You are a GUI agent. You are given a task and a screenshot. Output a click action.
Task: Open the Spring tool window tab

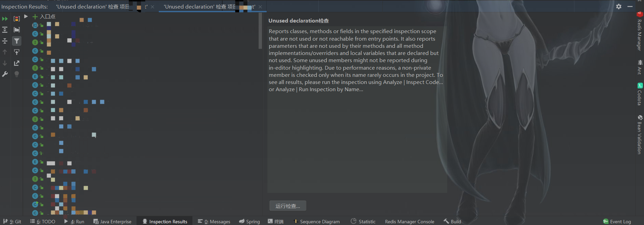(x=249, y=221)
